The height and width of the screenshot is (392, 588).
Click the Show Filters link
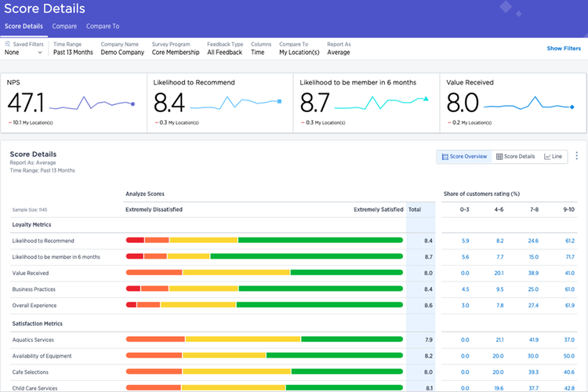click(564, 49)
